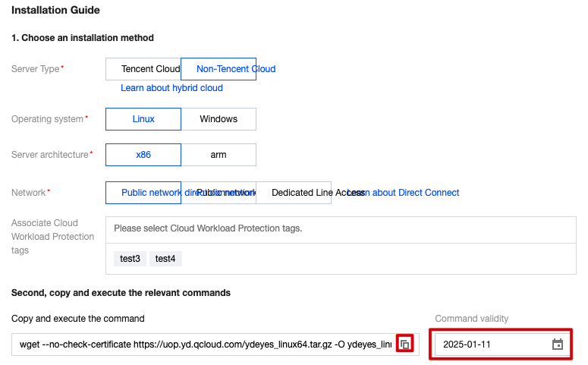Image resolution: width=588 pixels, height=365 pixels.
Task: Click inside the wget command text field
Action: 205,345
